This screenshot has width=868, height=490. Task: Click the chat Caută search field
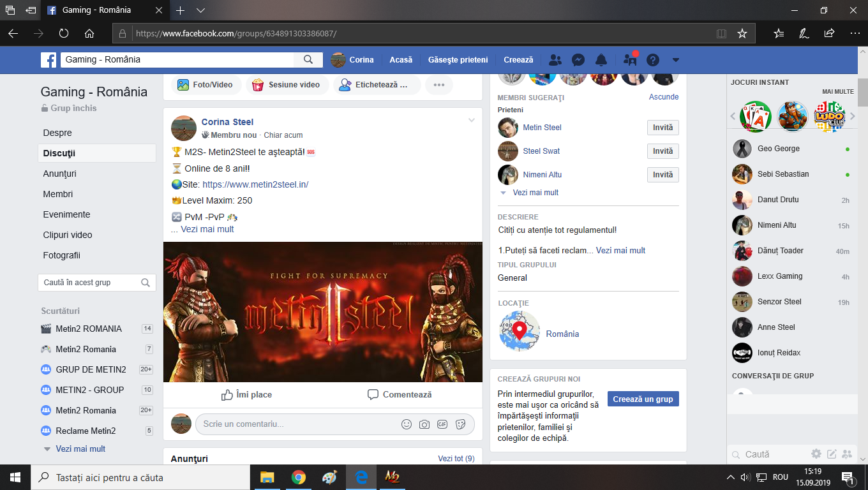pos(769,454)
